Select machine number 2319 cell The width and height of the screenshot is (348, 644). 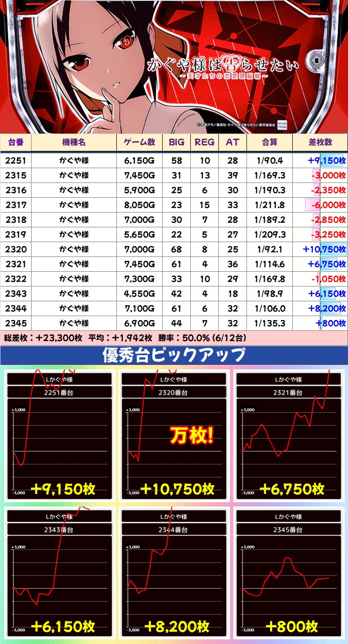[x=16, y=234]
